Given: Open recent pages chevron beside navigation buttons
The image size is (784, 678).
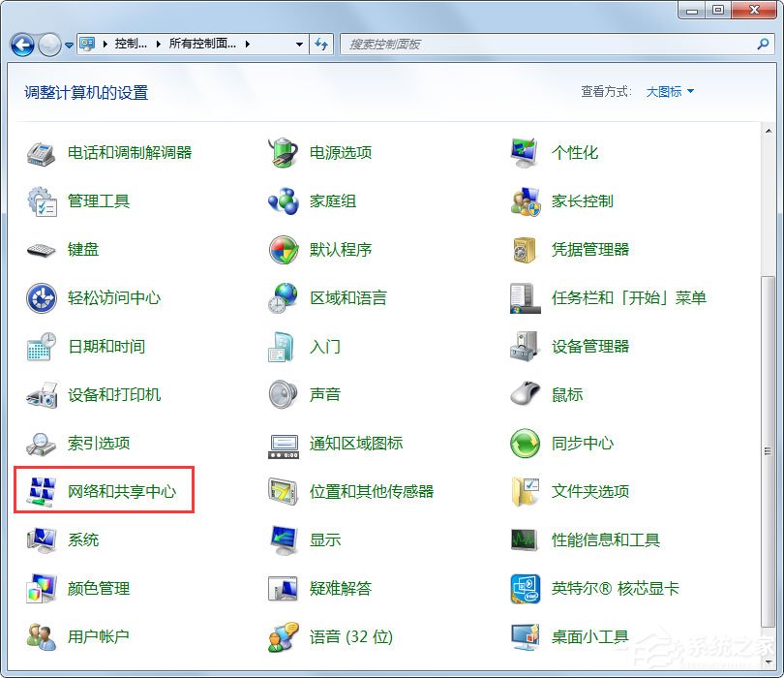Looking at the screenshot, I should point(68,44).
